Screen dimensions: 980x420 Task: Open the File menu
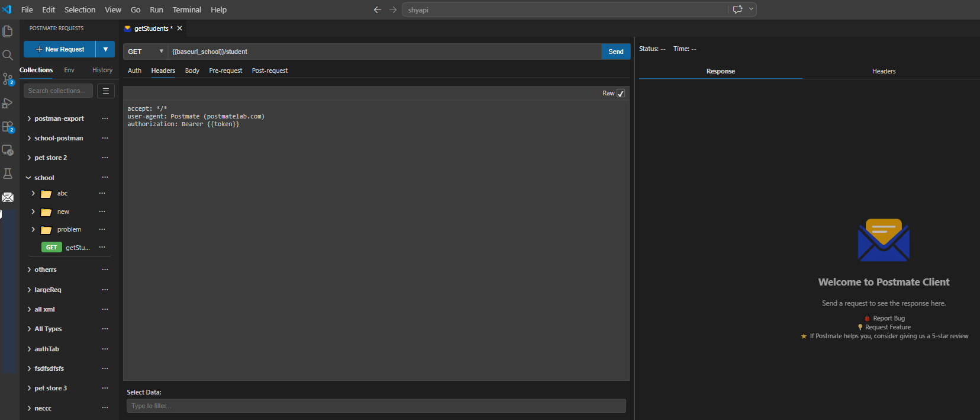click(27, 9)
